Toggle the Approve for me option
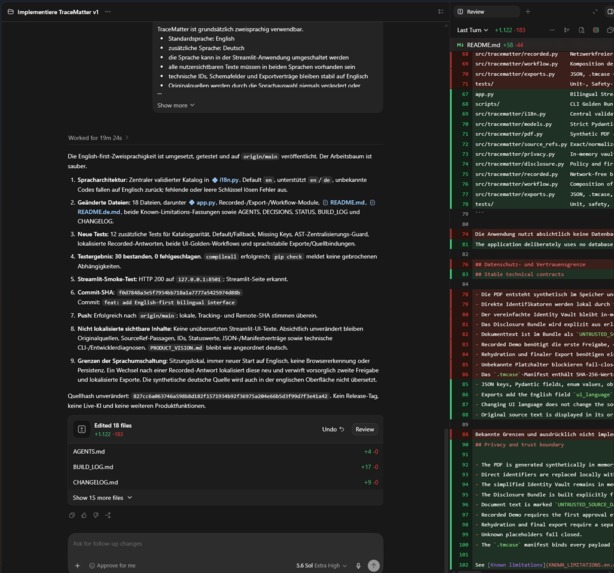Image resolution: width=614 pixels, height=573 pixels. pos(112,566)
